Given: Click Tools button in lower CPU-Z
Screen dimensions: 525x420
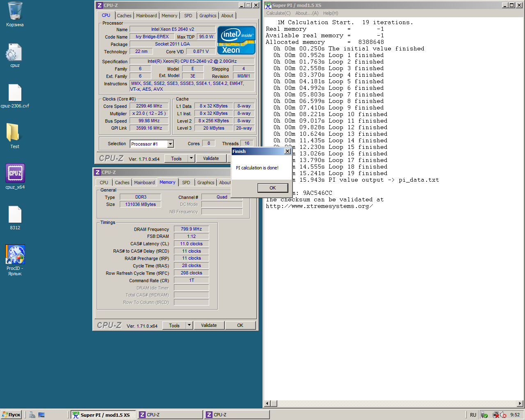Looking at the screenshot, I should coord(174,325).
